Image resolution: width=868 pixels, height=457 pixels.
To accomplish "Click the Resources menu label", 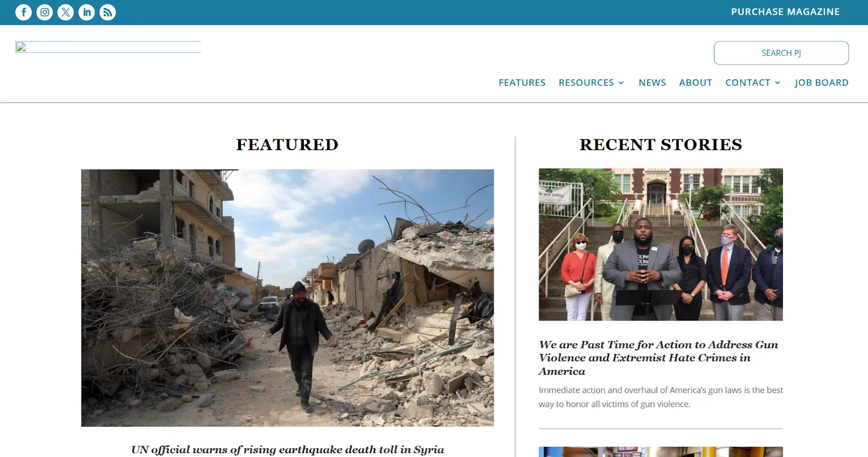I will click(x=586, y=82).
